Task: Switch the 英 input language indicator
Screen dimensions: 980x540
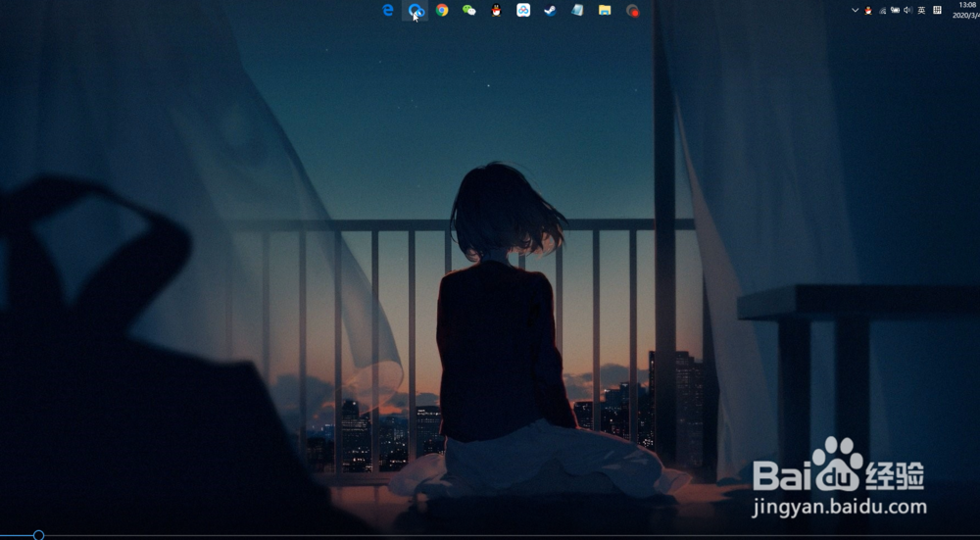Action: pyautogui.click(x=921, y=10)
